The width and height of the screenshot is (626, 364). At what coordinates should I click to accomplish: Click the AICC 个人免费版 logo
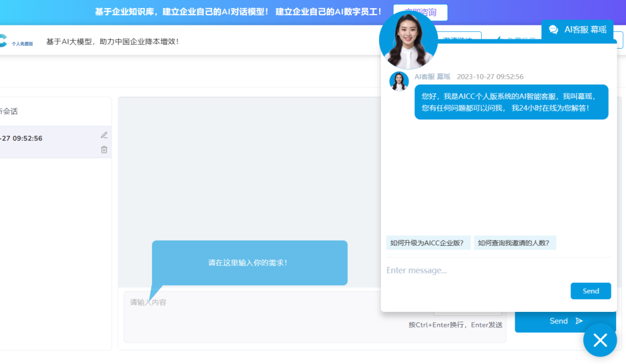(16, 41)
